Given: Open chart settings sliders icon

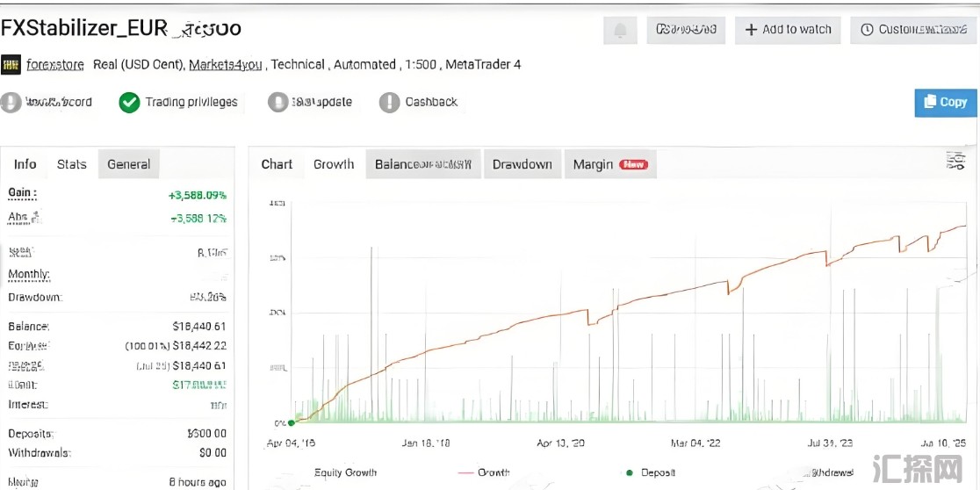Looking at the screenshot, I should (x=955, y=161).
